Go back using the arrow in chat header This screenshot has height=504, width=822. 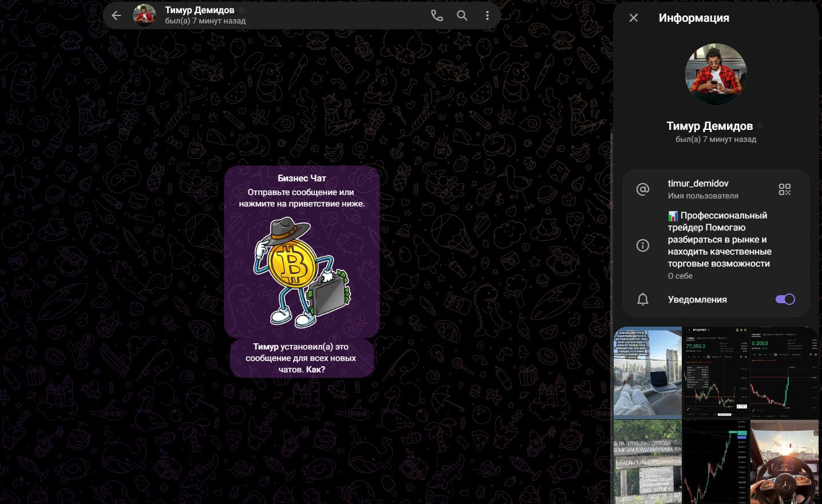point(117,16)
